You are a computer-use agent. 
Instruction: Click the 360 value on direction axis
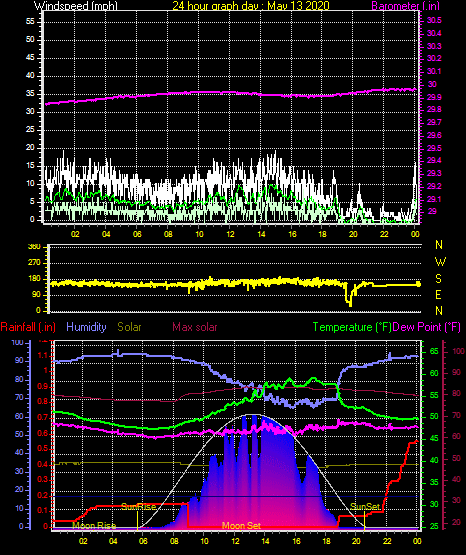pos(34,247)
